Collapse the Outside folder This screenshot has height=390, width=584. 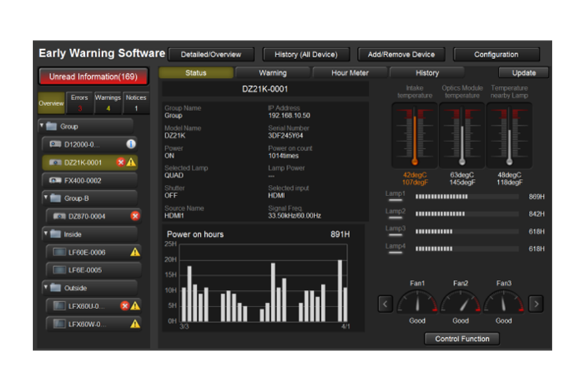[x=45, y=287]
